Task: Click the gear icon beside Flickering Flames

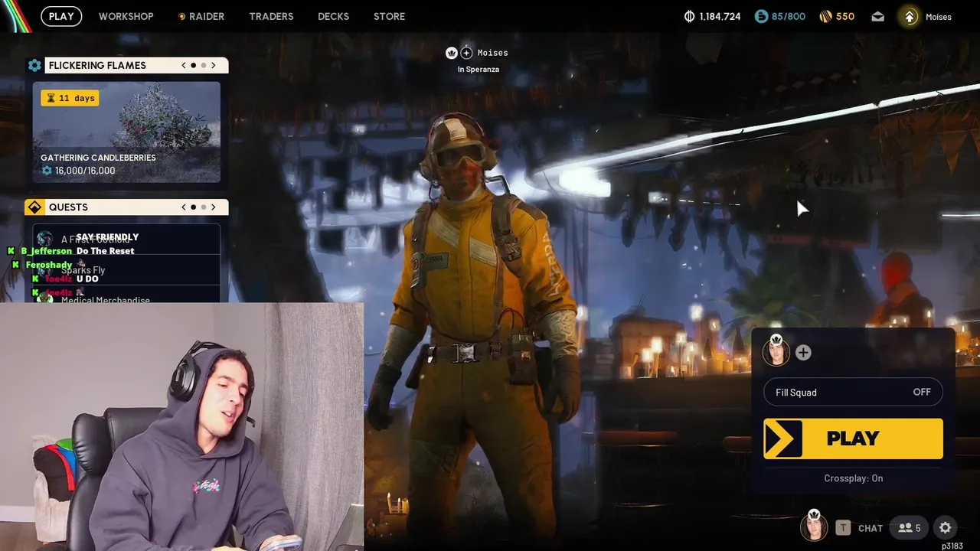Action: tap(34, 65)
